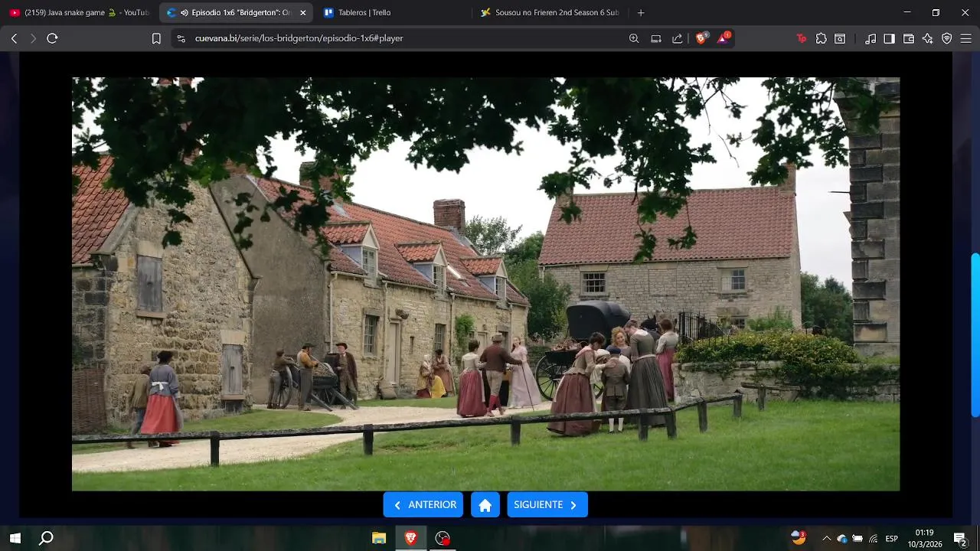Open Brave VPN shield icon

(x=947, y=38)
